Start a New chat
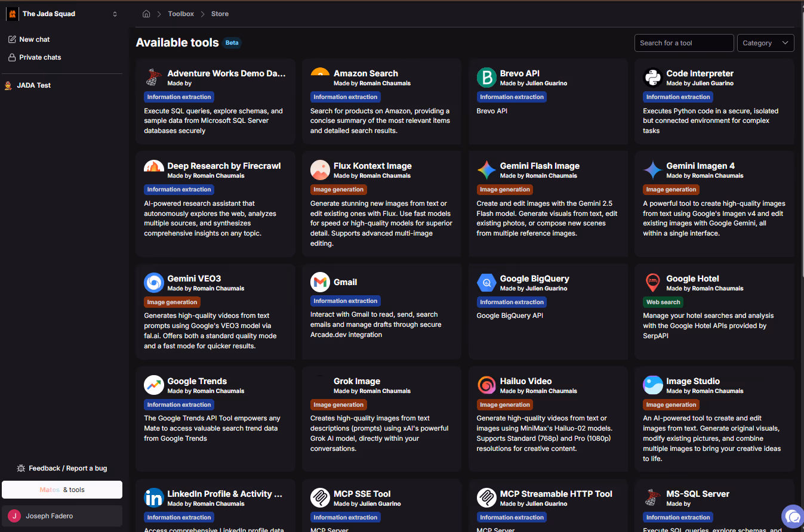 pyautogui.click(x=34, y=39)
